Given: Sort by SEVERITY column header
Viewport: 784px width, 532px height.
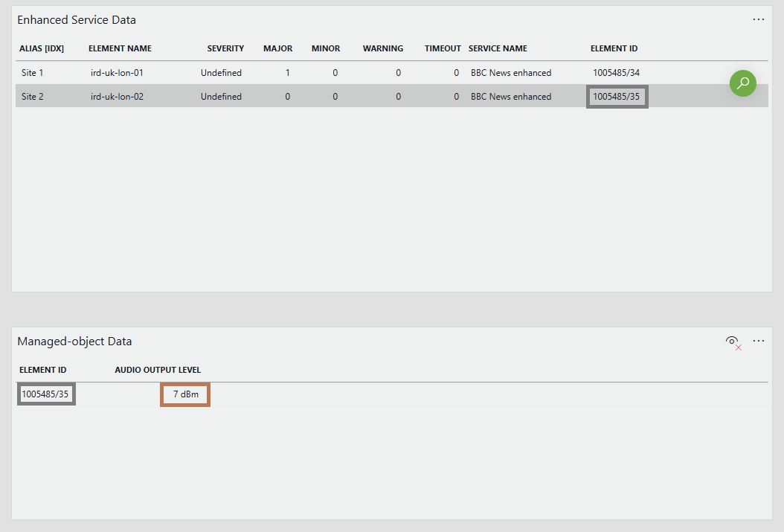Looking at the screenshot, I should 225,48.
